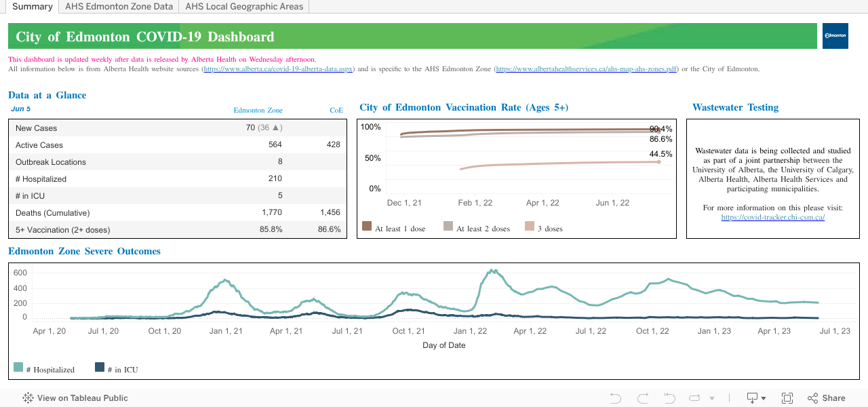The height and width of the screenshot is (407, 868).
Task: Select CoE Deaths value 1,456
Action: coord(330,212)
